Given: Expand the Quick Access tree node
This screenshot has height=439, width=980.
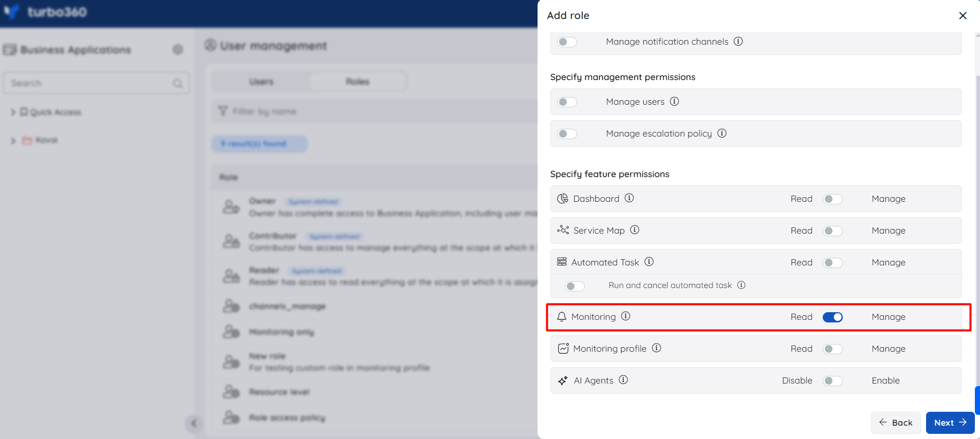Looking at the screenshot, I should 13,112.
